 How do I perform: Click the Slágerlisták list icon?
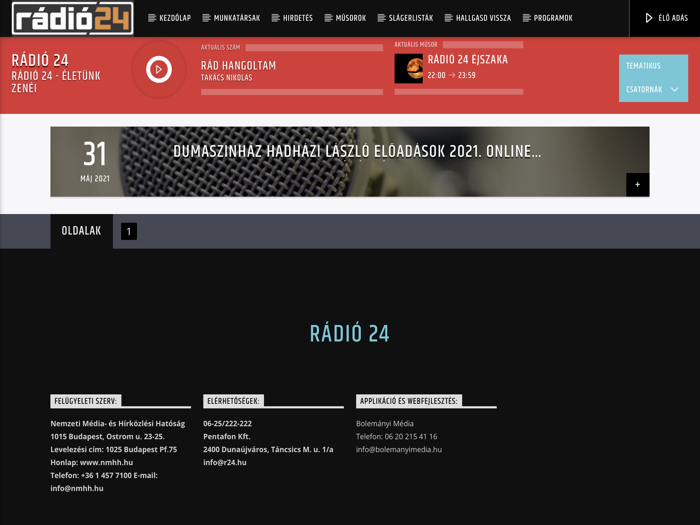click(x=381, y=18)
